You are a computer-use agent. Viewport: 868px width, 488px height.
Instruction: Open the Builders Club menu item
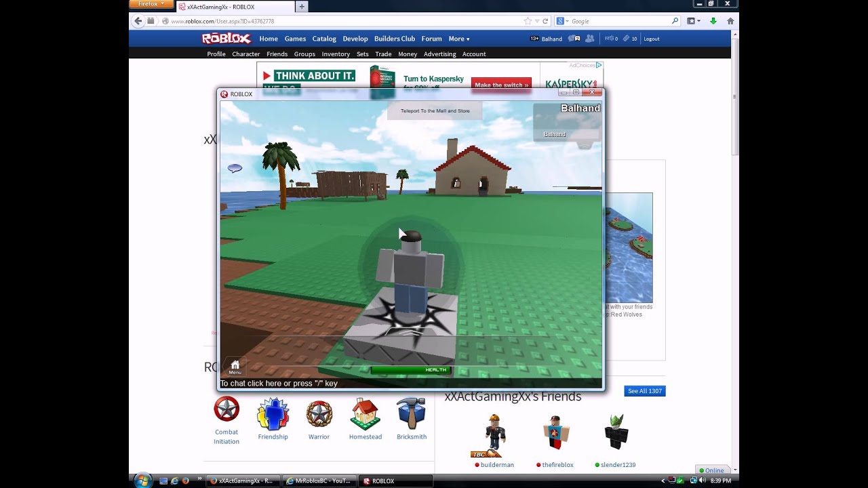coord(395,39)
